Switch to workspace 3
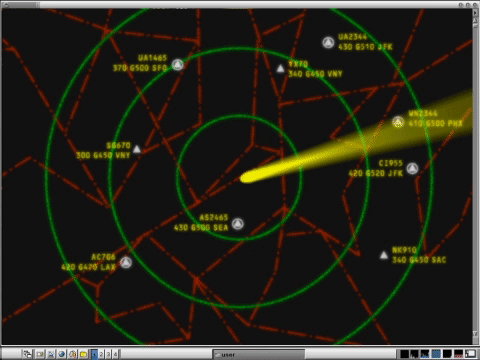Screen dimensions: 480x360 click(x=108, y=354)
